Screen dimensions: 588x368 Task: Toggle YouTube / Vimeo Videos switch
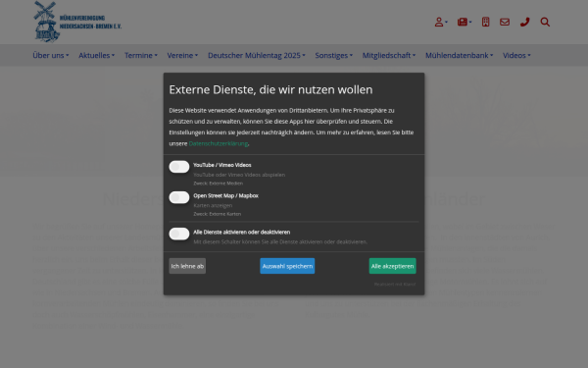tap(179, 167)
